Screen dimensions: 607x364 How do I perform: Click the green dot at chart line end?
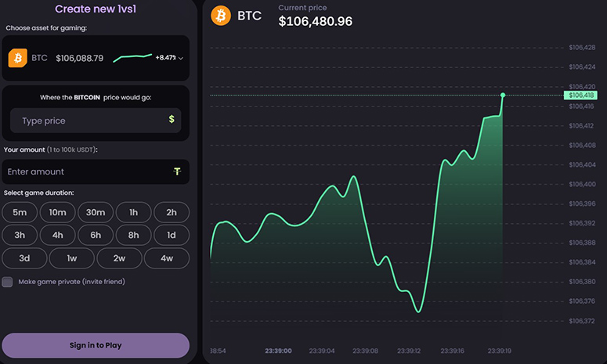pos(503,96)
